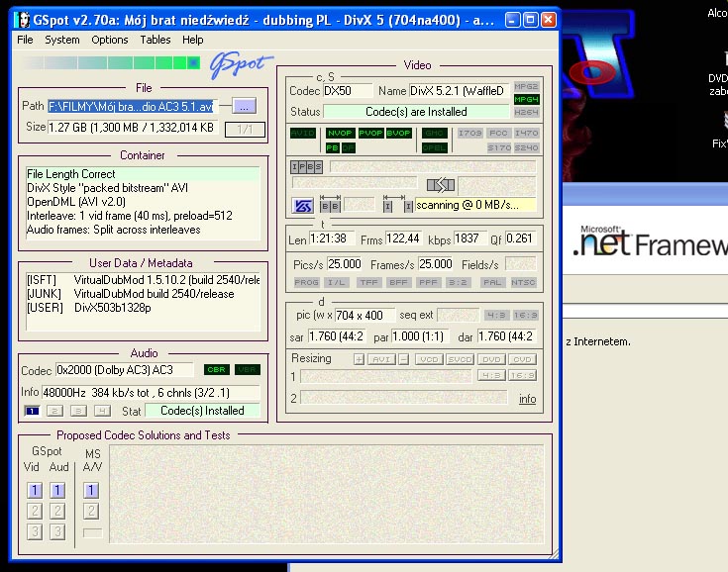Click the audio VBR indicator
Screen dimensions: 728x572
pyautogui.click(x=248, y=370)
